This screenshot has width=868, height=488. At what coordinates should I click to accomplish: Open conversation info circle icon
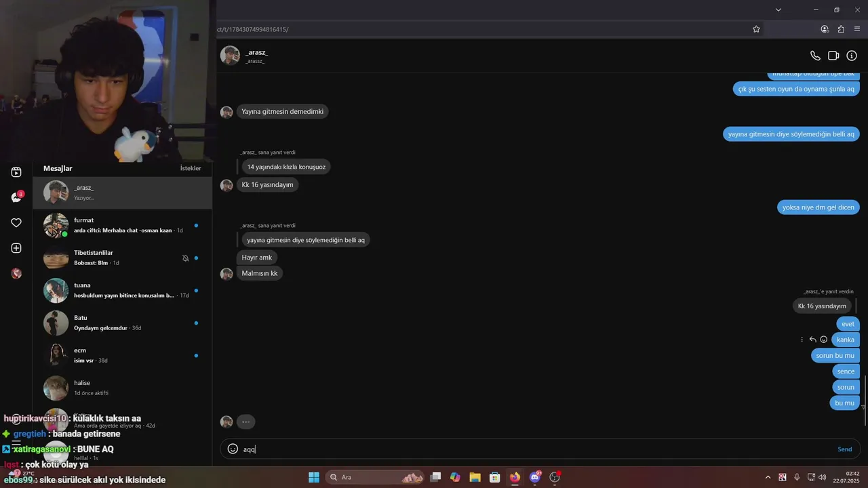[x=852, y=56]
